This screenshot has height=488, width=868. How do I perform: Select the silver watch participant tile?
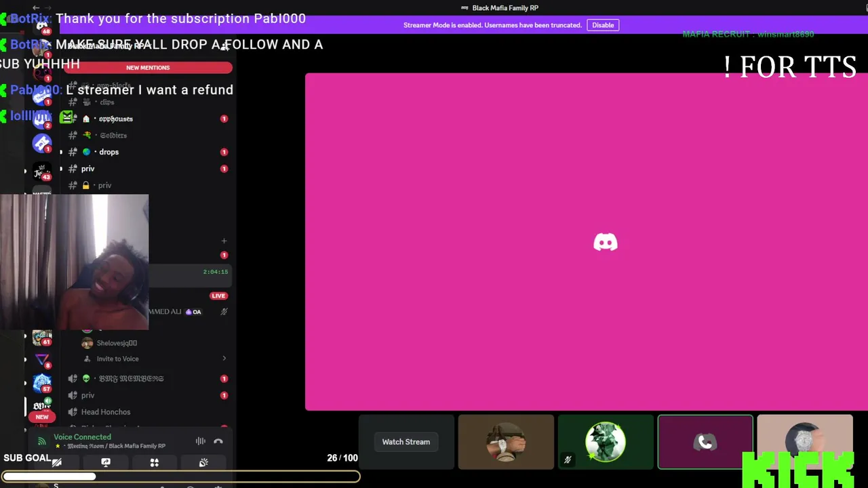pos(804,442)
